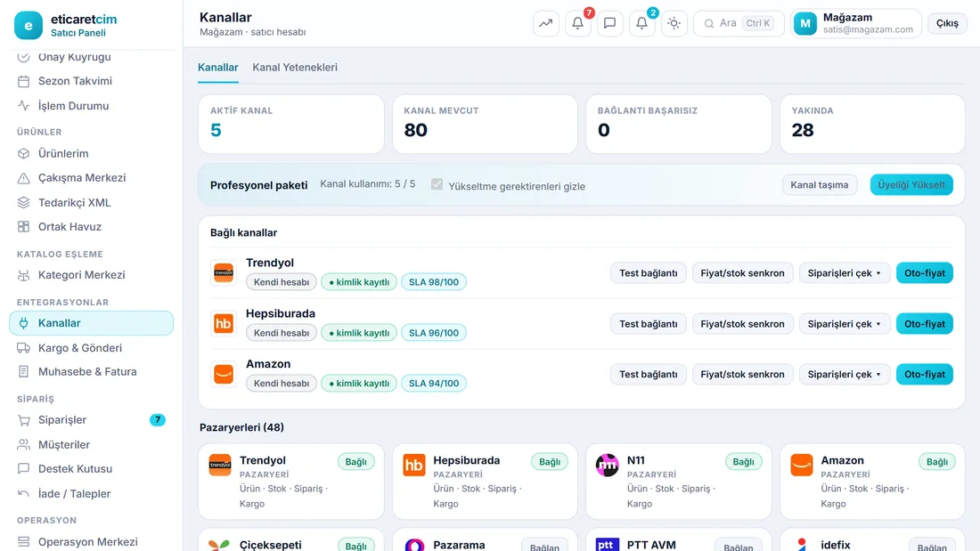Toggle 'Yükseltme gerektirenleri gizle' checkbox
This screenshot has width=980, height=551.
437,184
